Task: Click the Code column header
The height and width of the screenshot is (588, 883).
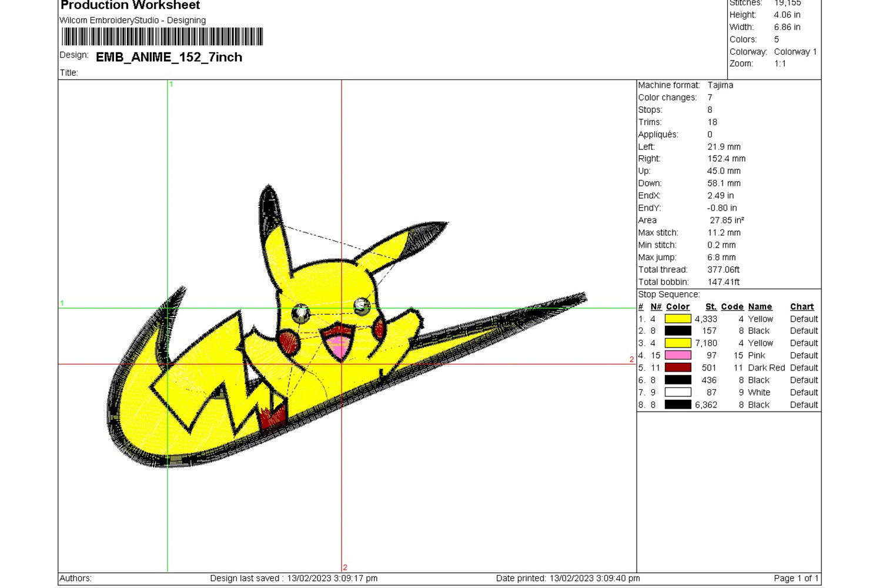Action: [733, 306]
